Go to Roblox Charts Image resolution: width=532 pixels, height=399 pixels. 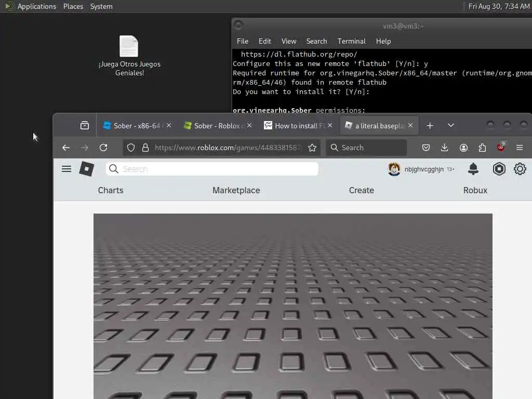point(111,190)
